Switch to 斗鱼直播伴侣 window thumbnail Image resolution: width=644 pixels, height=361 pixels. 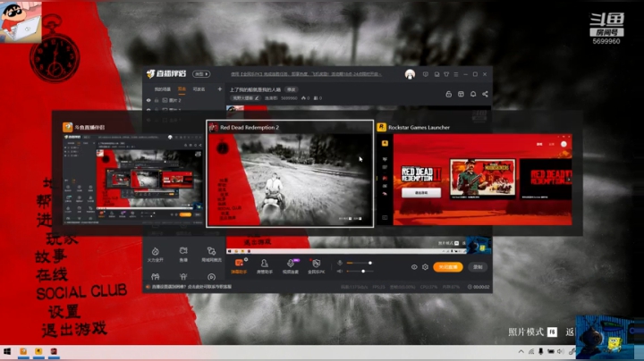coord(132,173)
